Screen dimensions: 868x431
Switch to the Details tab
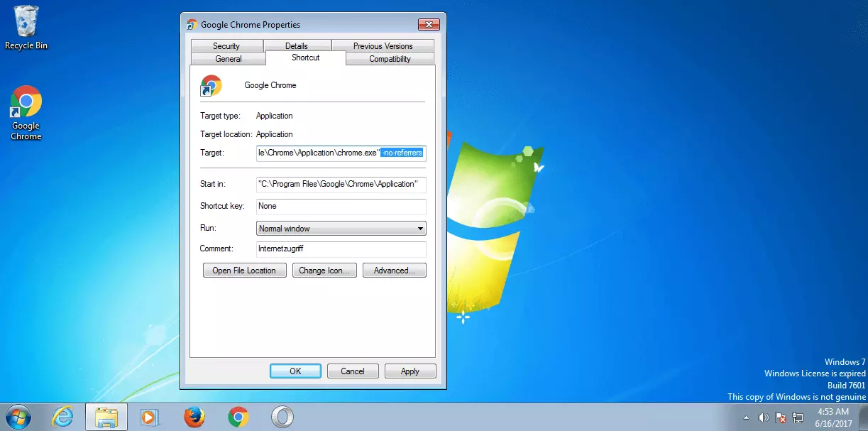point(297,45)
